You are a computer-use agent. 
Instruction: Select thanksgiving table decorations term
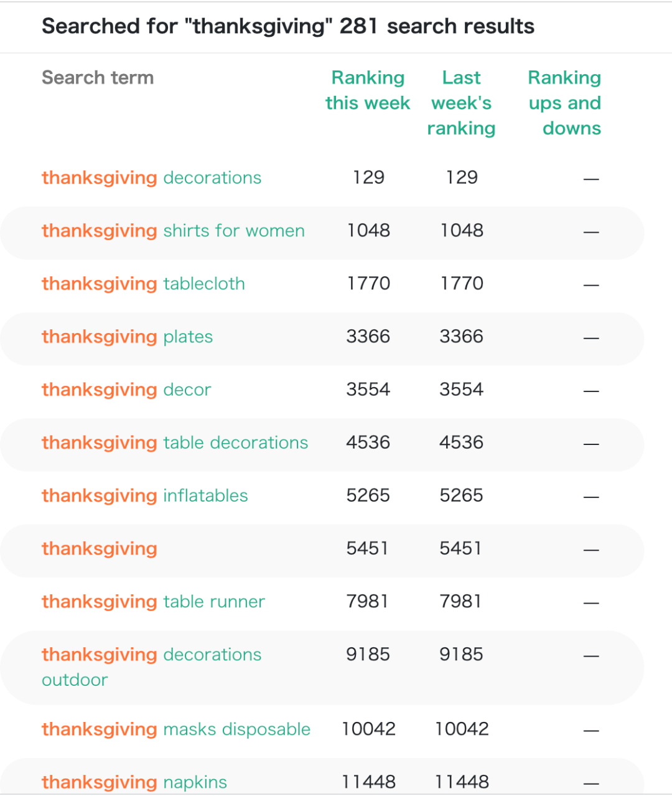175,442
